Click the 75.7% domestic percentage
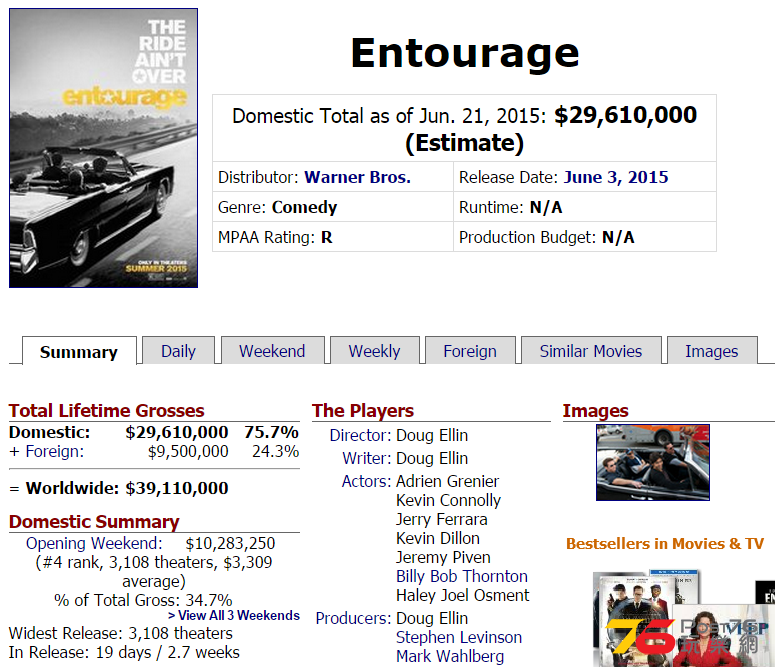 point(271,432)
